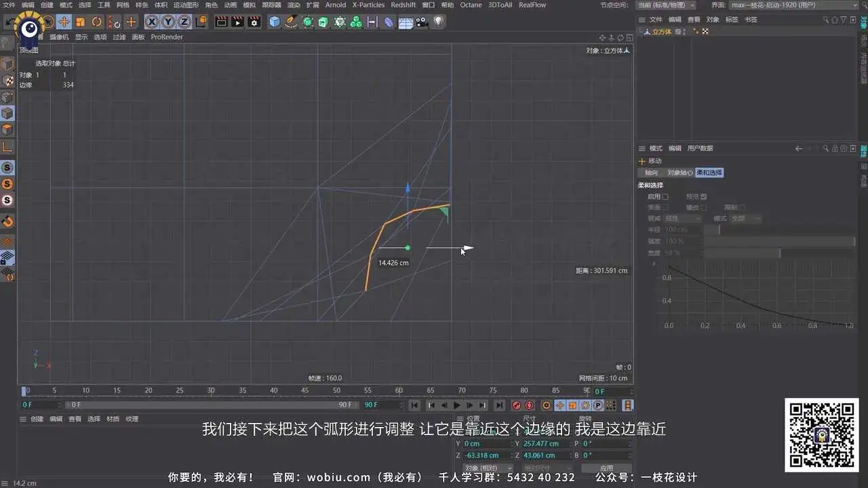Open the 对象 (相对) coordinate dropdown
Screen dimensions: 868x488
(488, 468)
